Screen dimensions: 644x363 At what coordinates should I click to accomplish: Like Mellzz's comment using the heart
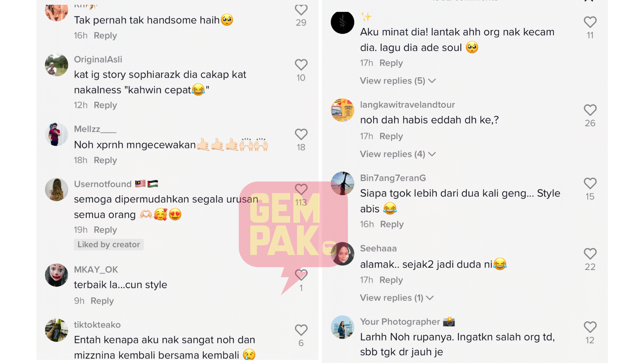click(x=301, y=134)
